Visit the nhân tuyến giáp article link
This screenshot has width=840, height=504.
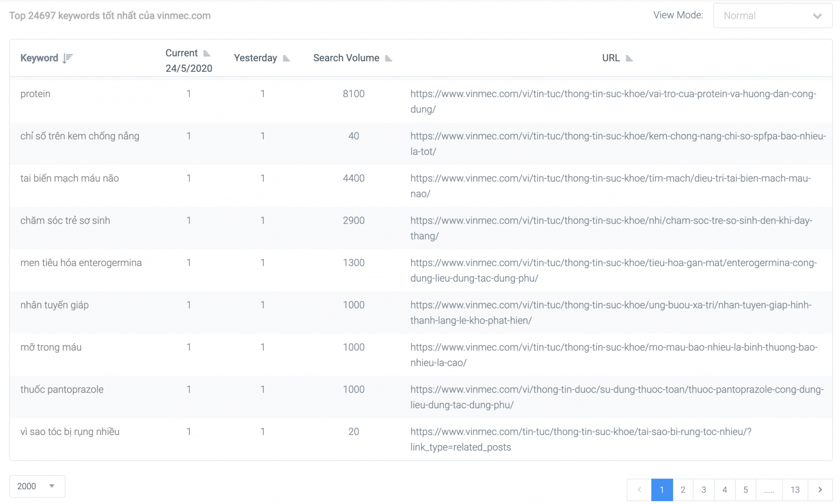click(610, 305)
